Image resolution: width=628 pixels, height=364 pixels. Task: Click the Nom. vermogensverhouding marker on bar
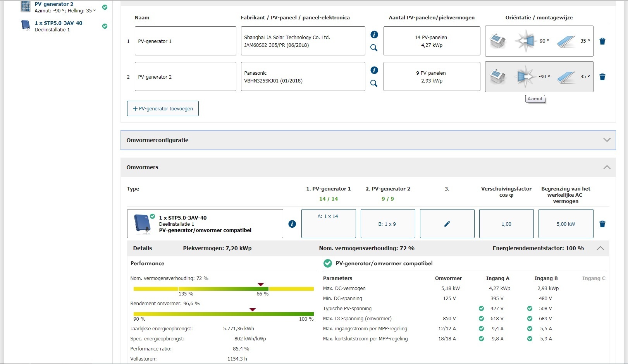pos(261,285)
